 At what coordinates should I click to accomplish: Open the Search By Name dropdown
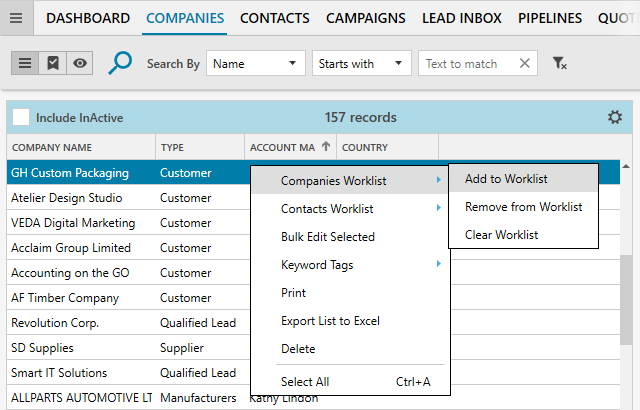256,64
